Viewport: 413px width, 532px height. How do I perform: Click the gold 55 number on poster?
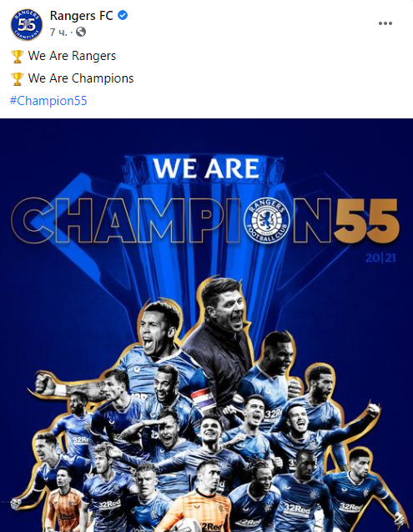(366, 220)
